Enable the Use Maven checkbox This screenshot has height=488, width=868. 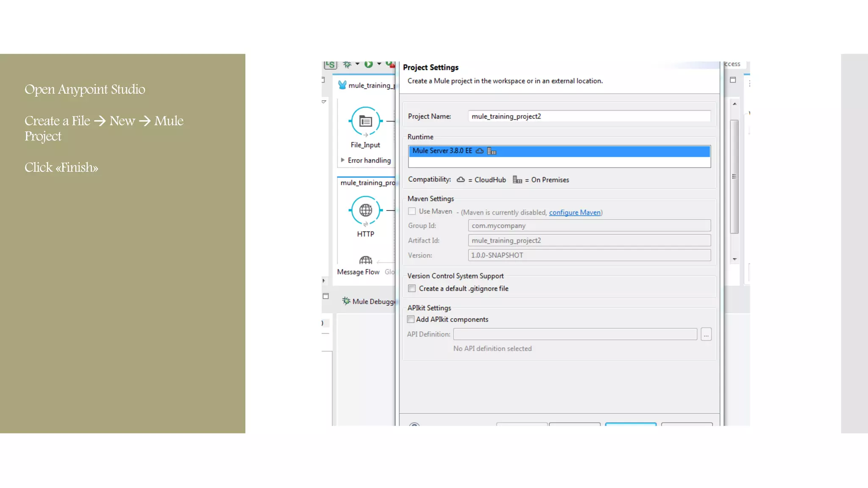click(x=412, y=211)
